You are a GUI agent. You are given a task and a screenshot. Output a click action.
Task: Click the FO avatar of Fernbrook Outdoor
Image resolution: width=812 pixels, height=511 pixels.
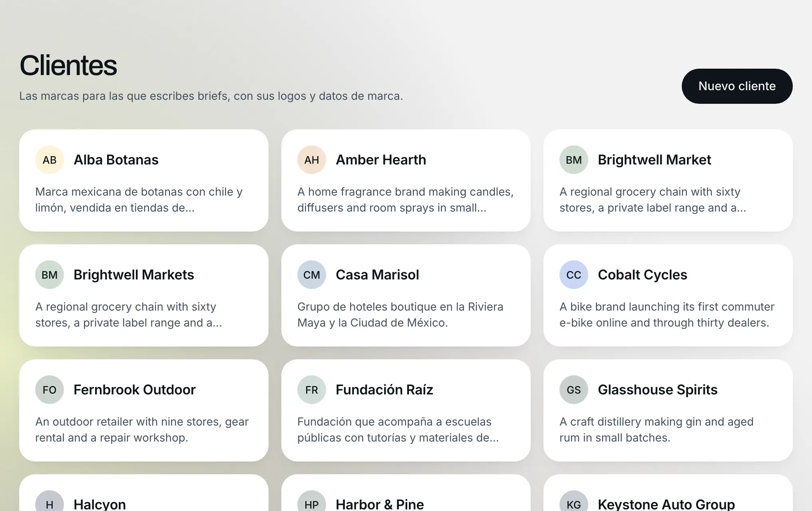coord(50,390)
